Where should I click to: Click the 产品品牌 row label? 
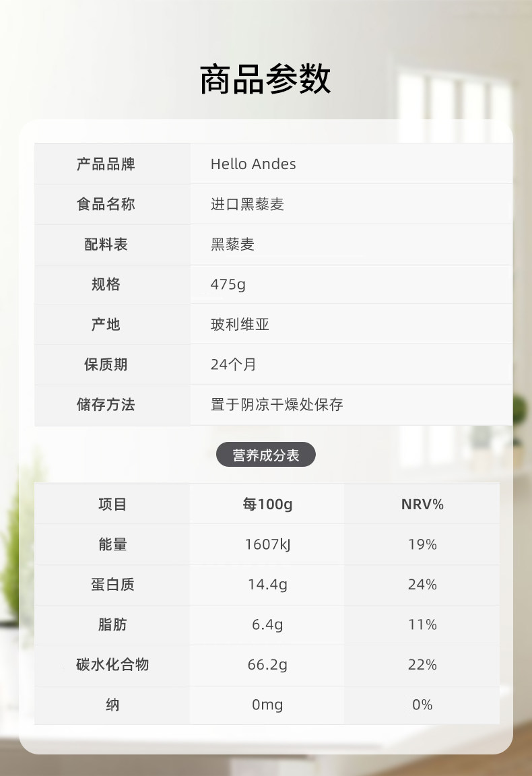click(x=106, y=164)
